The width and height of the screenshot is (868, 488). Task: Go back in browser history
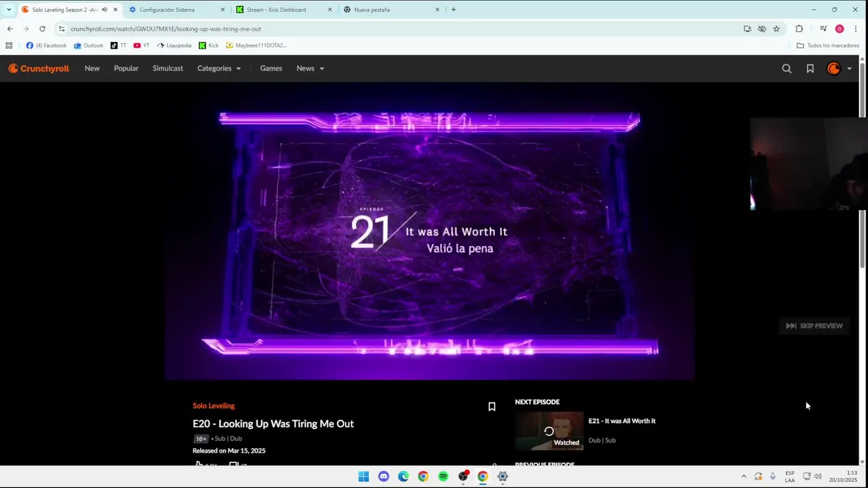9,28
